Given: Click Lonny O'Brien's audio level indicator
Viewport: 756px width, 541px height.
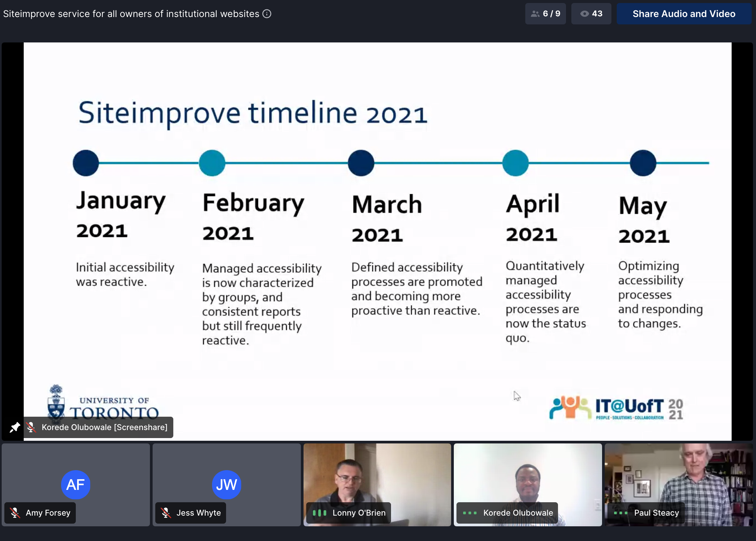Looking at the screenshot, I should click(x=320, y=513).
